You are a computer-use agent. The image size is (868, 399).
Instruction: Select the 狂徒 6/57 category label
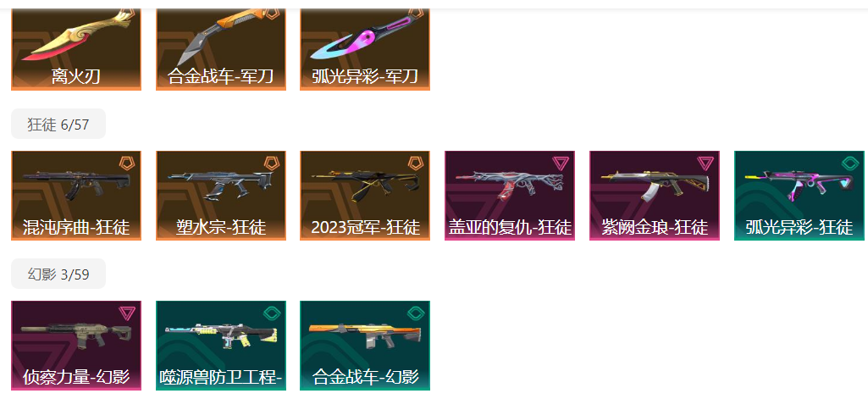[x=58, y=125]
